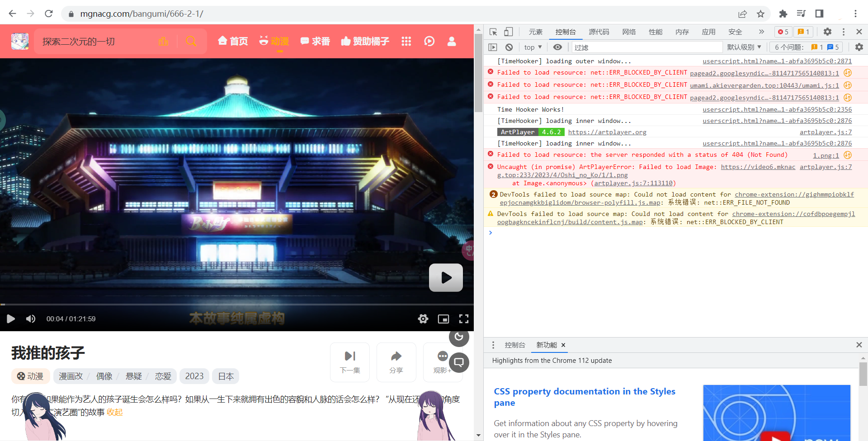The image size is (868, 441).
Task: Clear the console log
Action: [509, 47]
